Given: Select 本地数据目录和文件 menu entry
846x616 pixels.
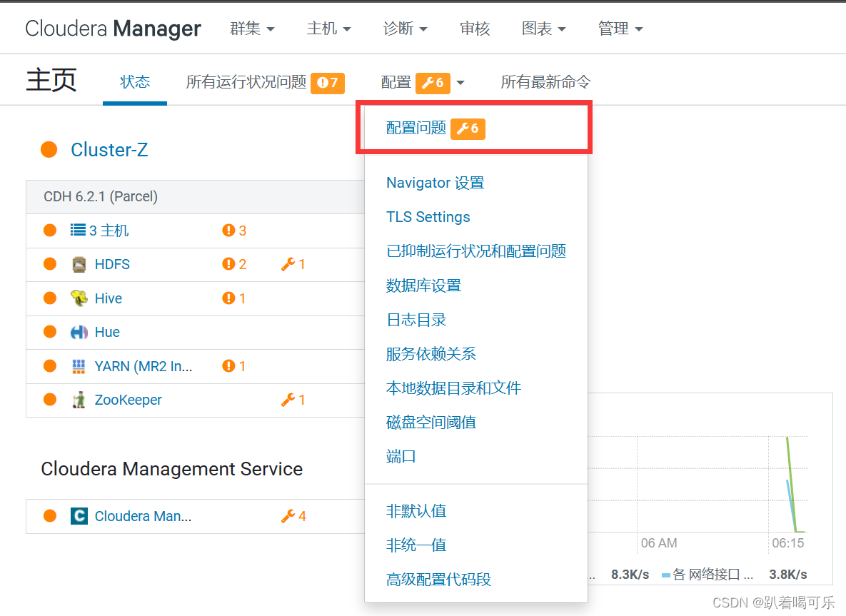Looking at the screenshot, I should click(x=454, y=388).
